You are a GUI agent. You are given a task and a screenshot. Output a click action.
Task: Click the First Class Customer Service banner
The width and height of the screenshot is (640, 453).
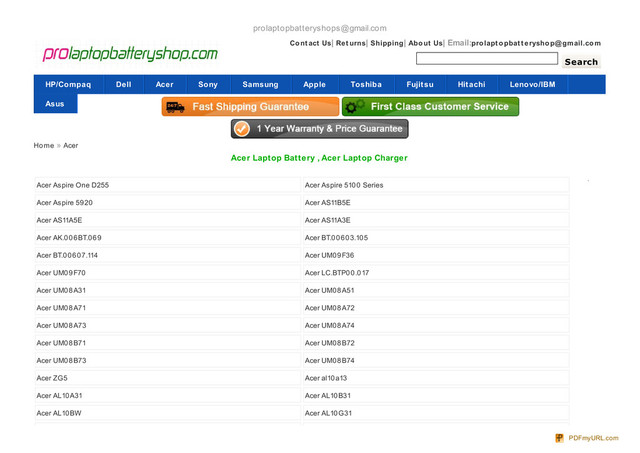(430, 107)
